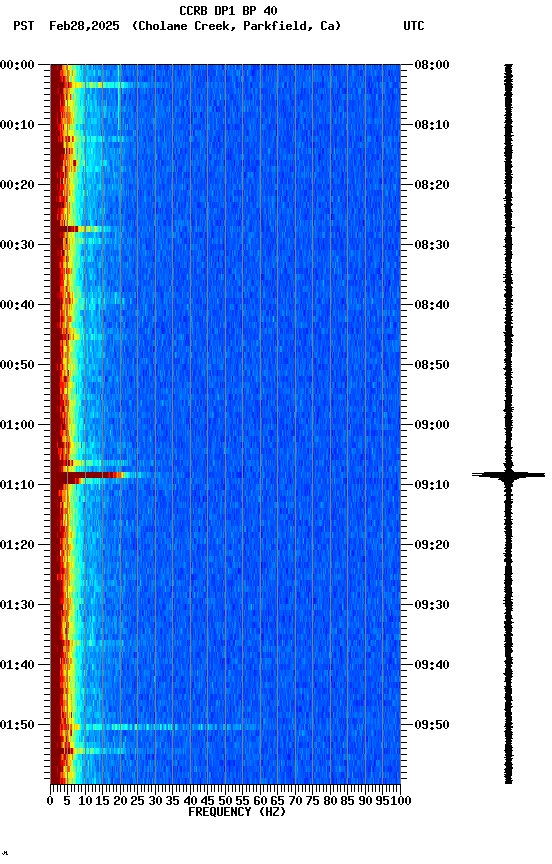Click the 80 Hz frequency tick label
The width and height of the screenshot is (552, 864).
point(330,801)
